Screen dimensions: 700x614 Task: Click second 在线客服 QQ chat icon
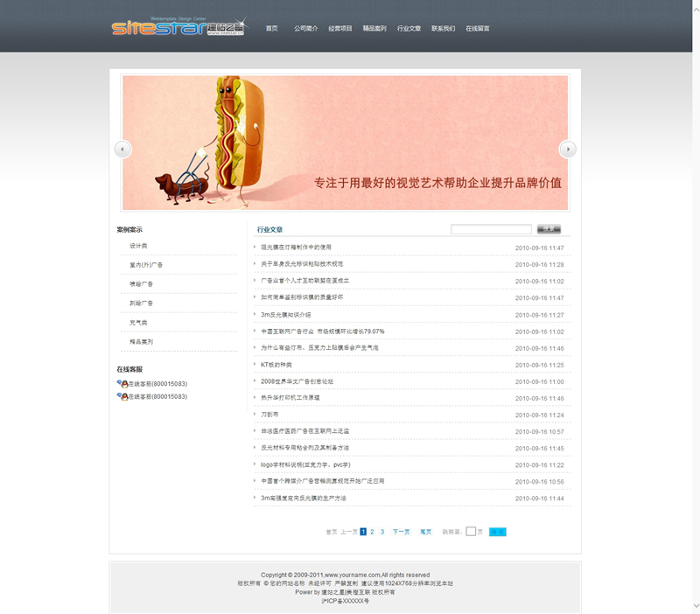pos(122,396)
